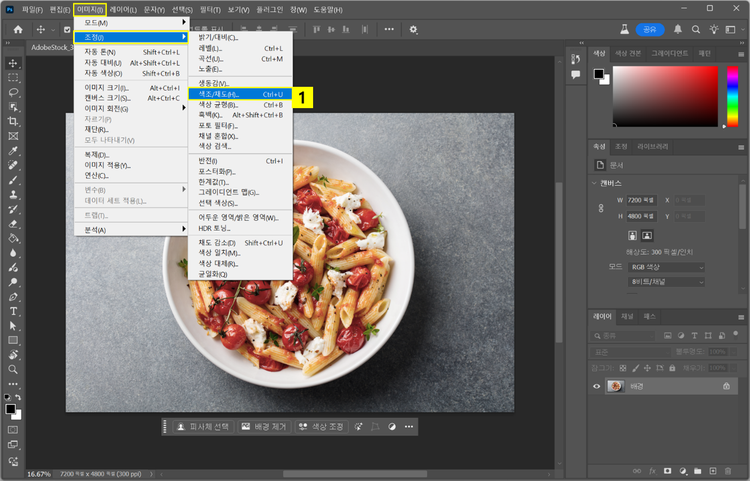Switch to the 채널 tab
Screen dimensions: 750x481
627,317
